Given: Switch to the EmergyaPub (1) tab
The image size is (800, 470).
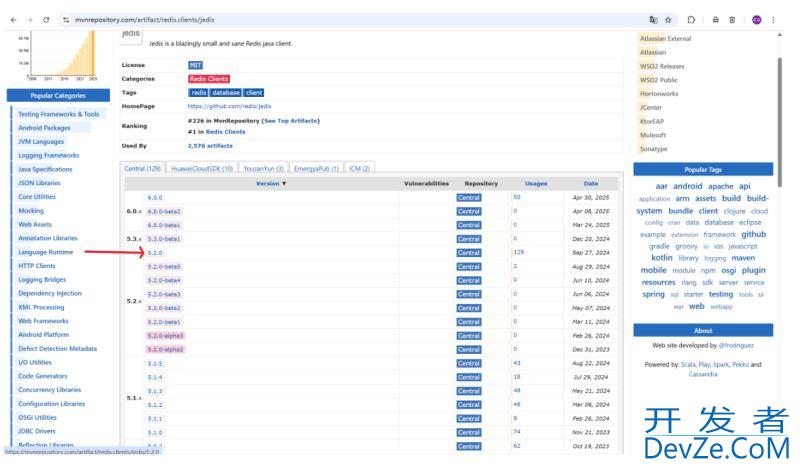Looking at the screenshot, I should [x=316, y=168].
